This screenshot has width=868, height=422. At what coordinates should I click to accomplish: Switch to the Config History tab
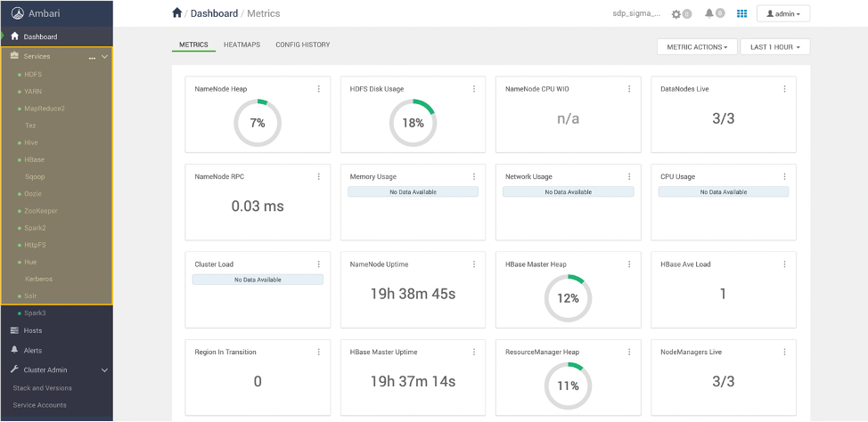click(303, 45)
